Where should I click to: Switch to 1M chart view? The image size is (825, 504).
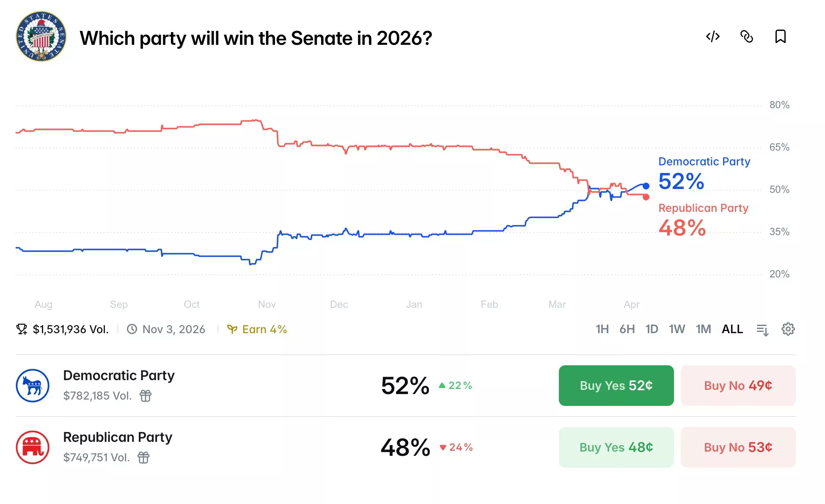coord(704,329)
